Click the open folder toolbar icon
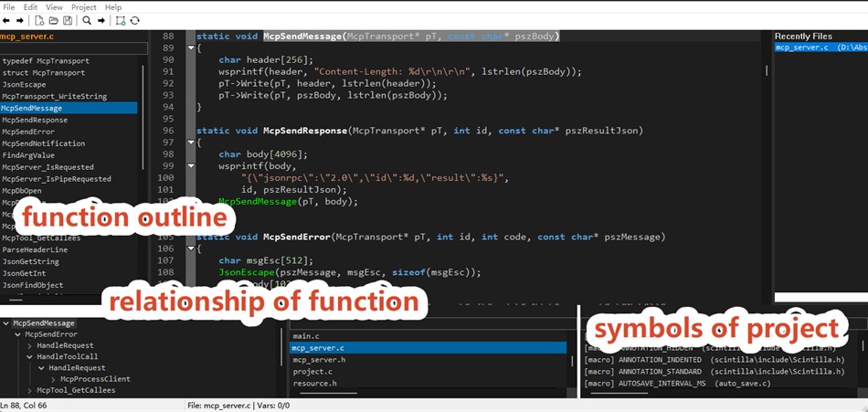This screenshot has width=868, height=412. [53, 20]
